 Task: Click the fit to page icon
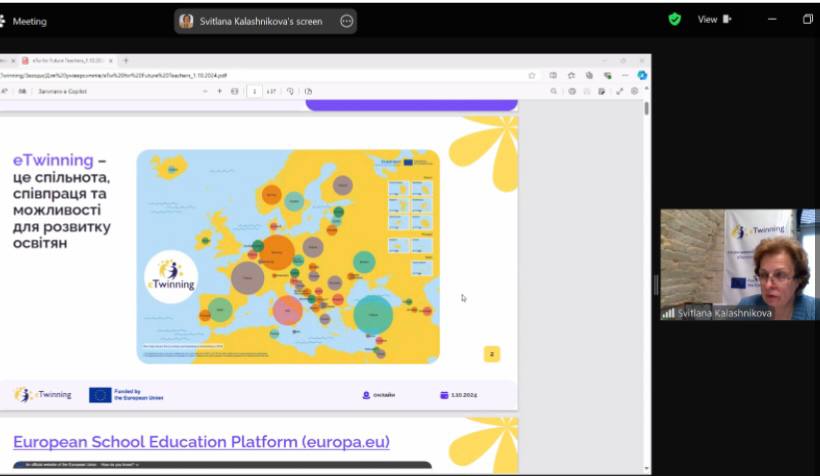click(x=235, y=91)
